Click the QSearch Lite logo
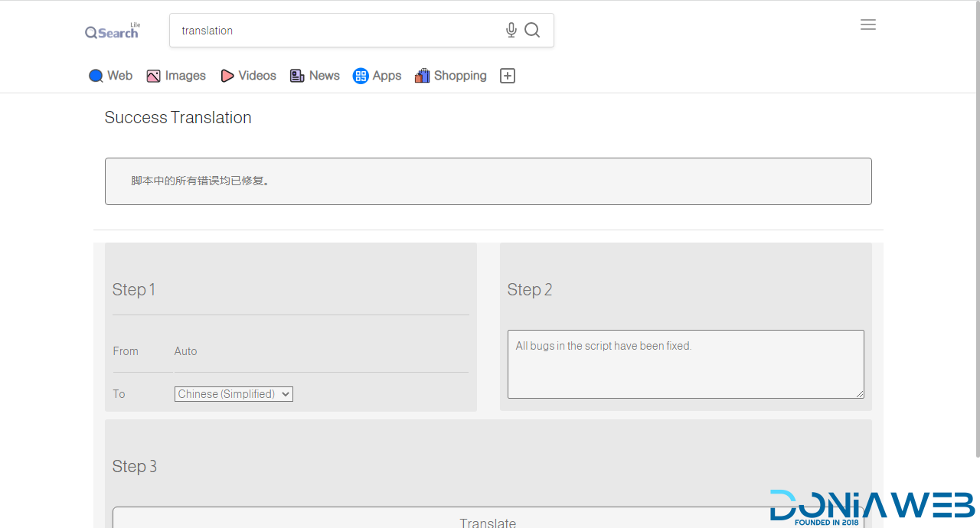Image resolution: width=980 pixels, height=528 pixels. coord(113,31)
